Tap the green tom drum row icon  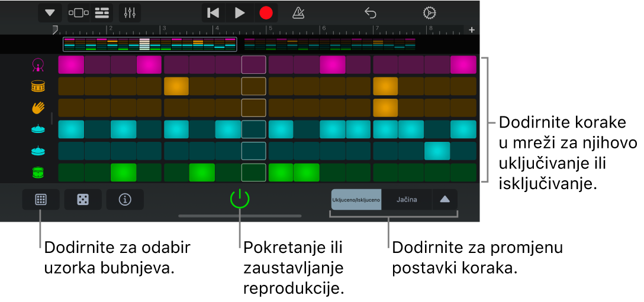click(x=38, y=173)
